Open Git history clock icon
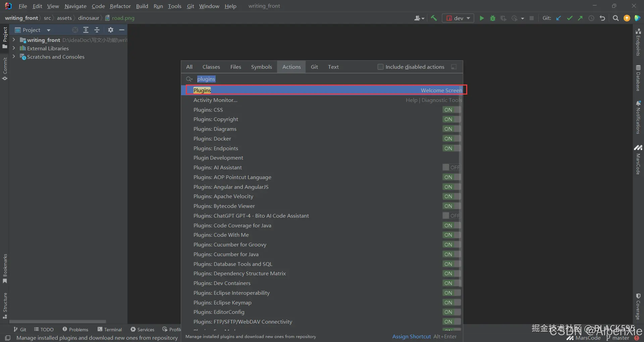This screenshot has width=644, height=342. (x=591, y=18)
